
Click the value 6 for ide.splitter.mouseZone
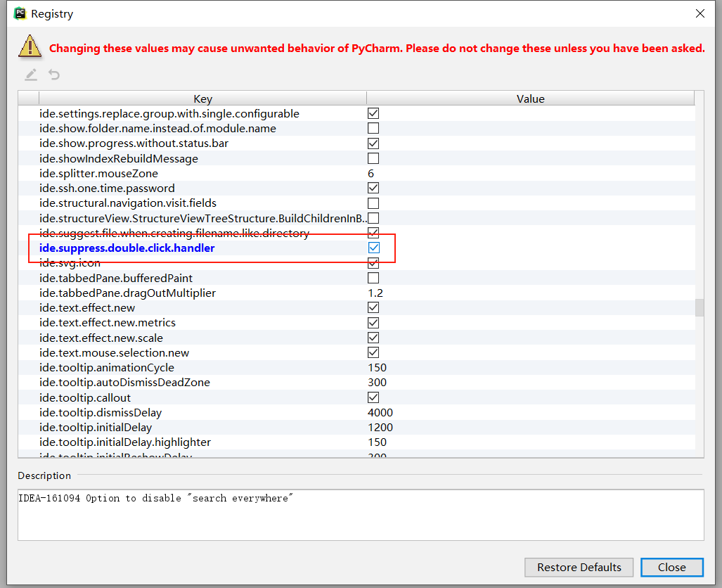coord(371,173)
